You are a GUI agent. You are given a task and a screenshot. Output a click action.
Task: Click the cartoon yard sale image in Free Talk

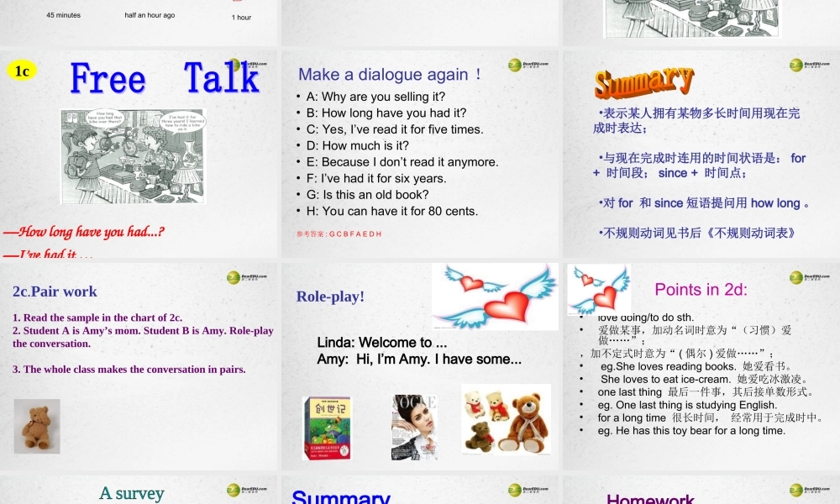(132, 156)
